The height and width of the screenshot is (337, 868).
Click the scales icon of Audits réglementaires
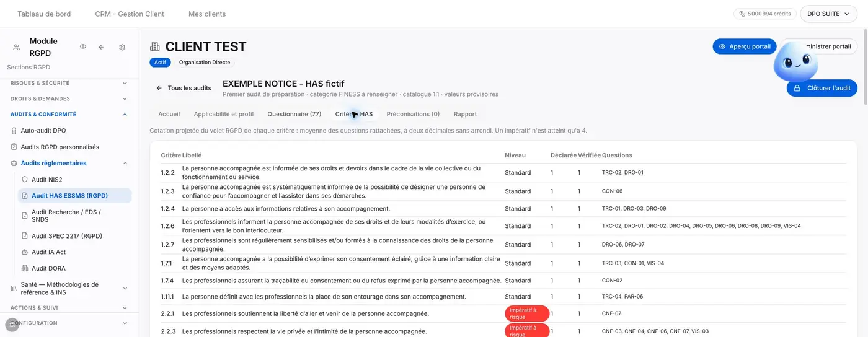tap(14, 163)
